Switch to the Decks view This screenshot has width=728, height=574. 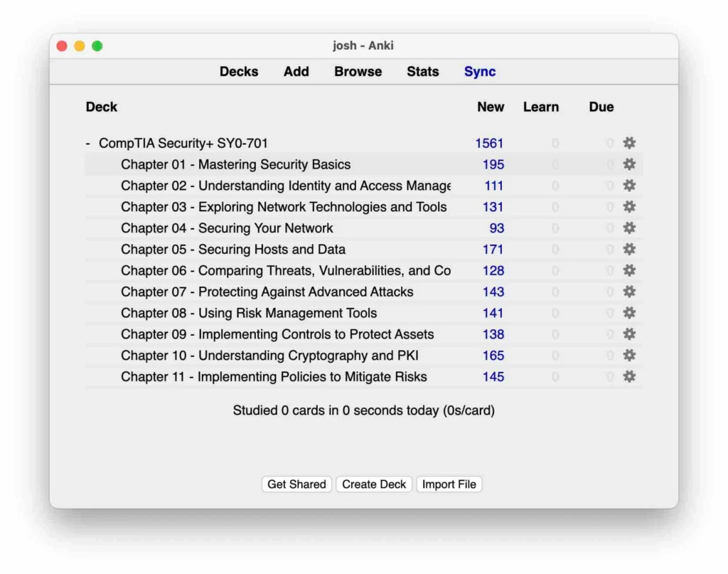[239, 71]
